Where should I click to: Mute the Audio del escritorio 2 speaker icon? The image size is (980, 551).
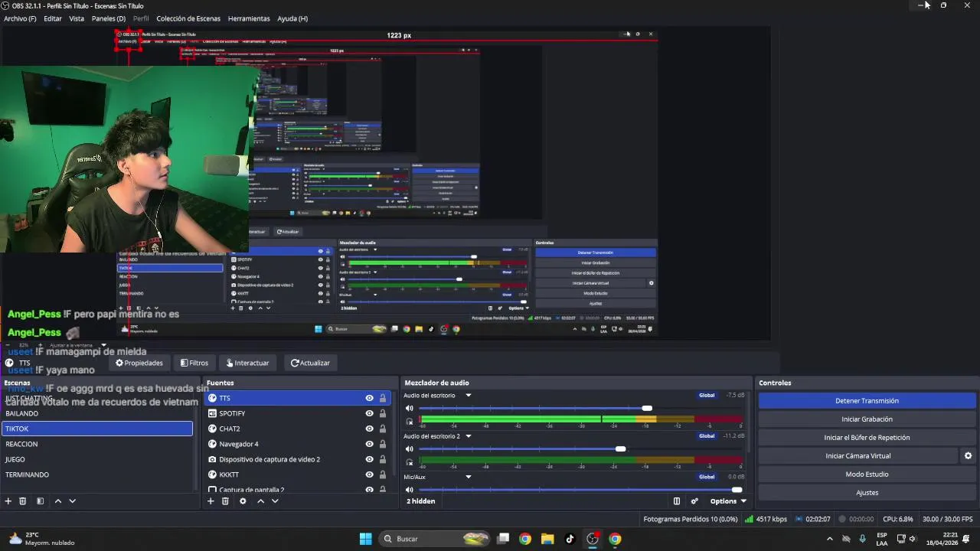(x=410, y=449)
